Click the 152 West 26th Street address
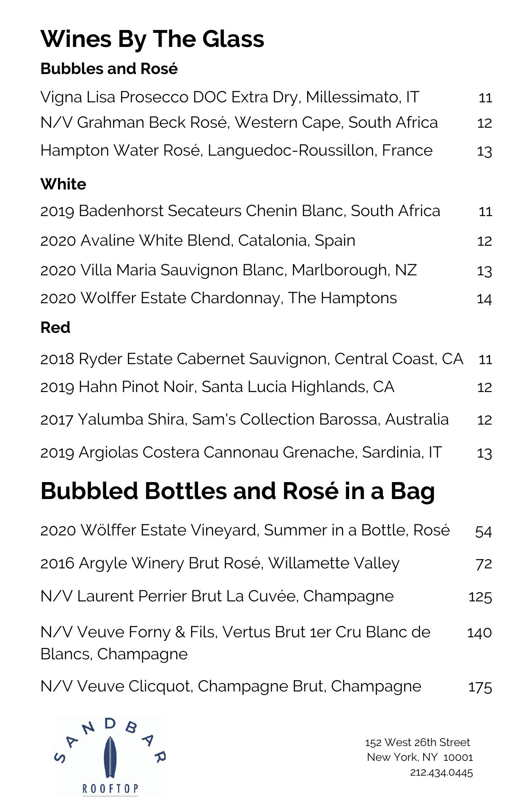Image resolution: width=526 pixels, height=812 pixels. point(417,743)
